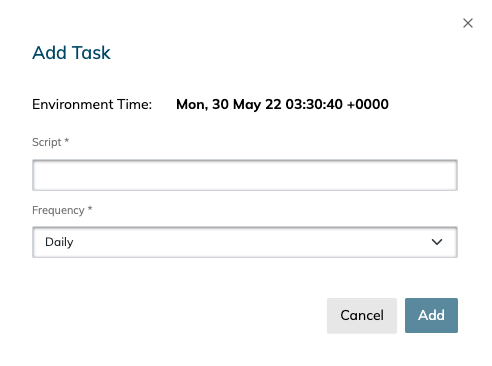Click the asterisk next to Script
492x366 pixels.
pos(67,140)
